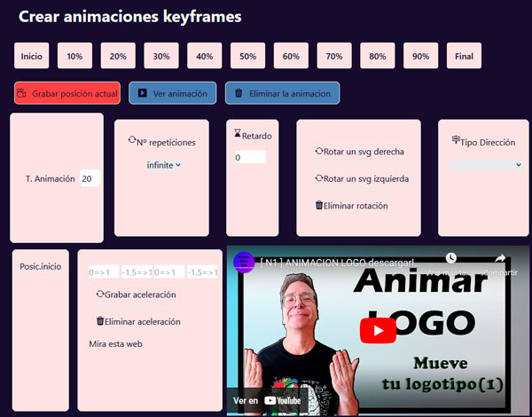Select the Inicio keyframe
This screenshot has height=417, width=532.
(x=32, y=56)
